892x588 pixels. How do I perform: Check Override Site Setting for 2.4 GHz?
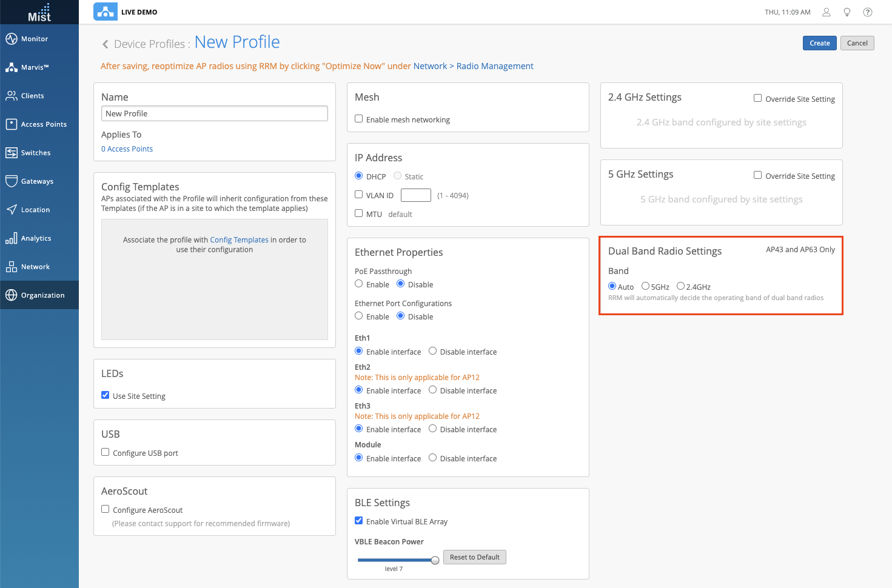757,98
